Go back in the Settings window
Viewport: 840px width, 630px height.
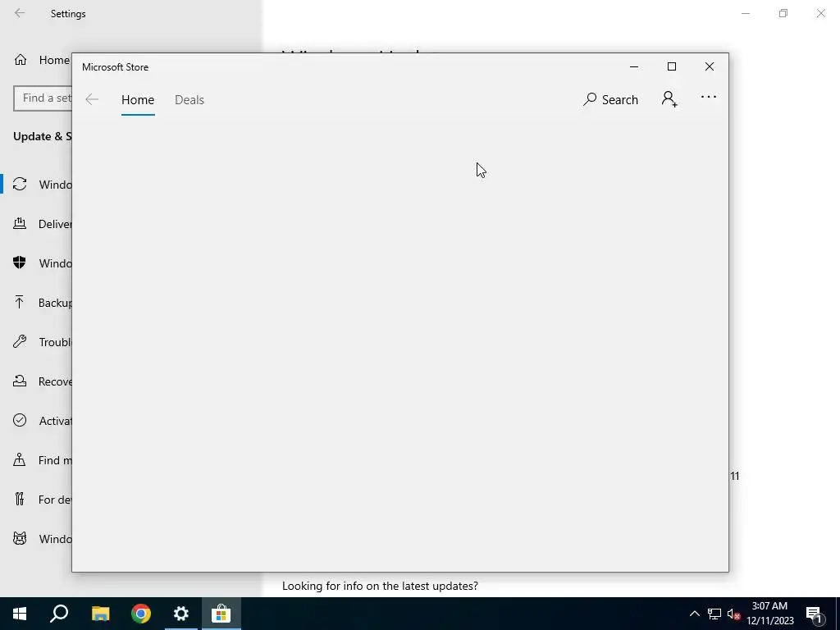[20, 13]
